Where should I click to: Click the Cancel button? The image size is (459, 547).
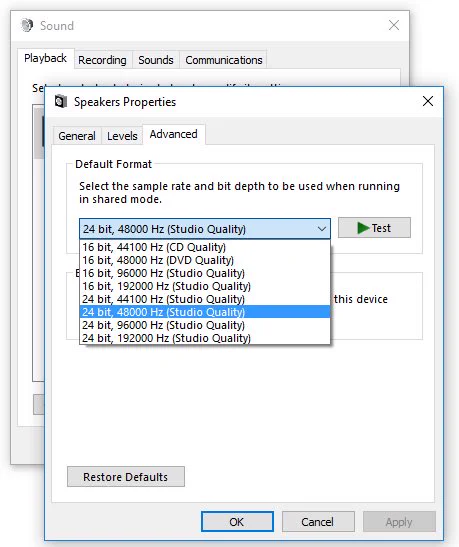[318, 522]
